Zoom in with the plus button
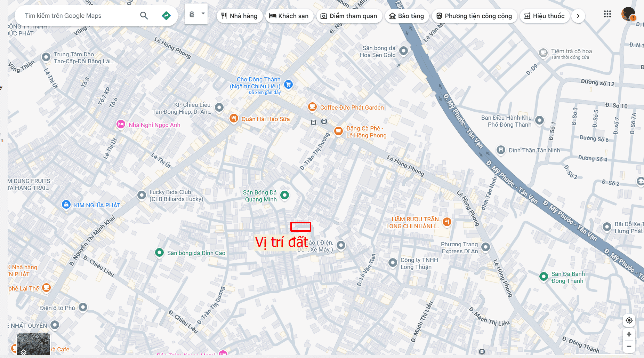This screenshot has height=358, width=644. (629, 334)
